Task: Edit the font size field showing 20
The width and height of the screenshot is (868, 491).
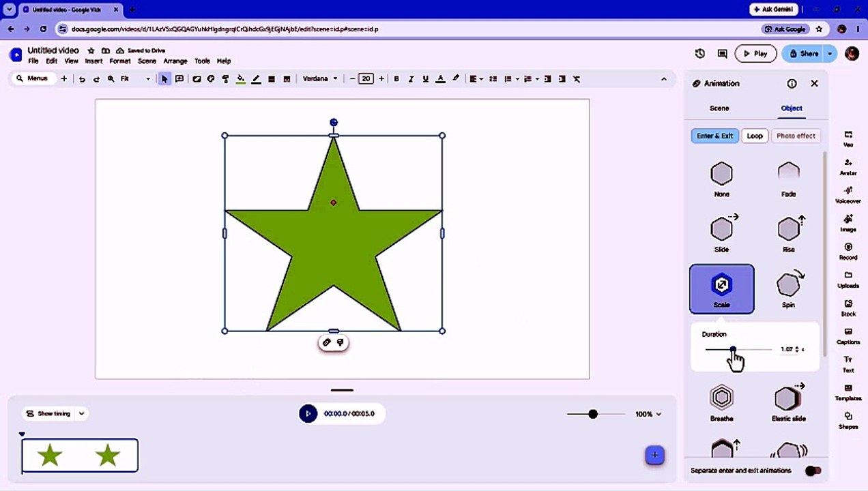Action: [366, 79]
